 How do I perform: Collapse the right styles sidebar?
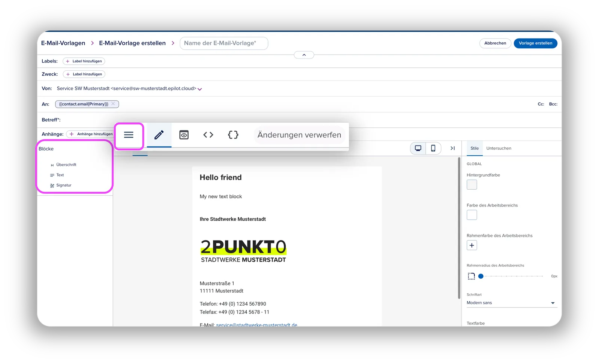click(x=453, y=149)
